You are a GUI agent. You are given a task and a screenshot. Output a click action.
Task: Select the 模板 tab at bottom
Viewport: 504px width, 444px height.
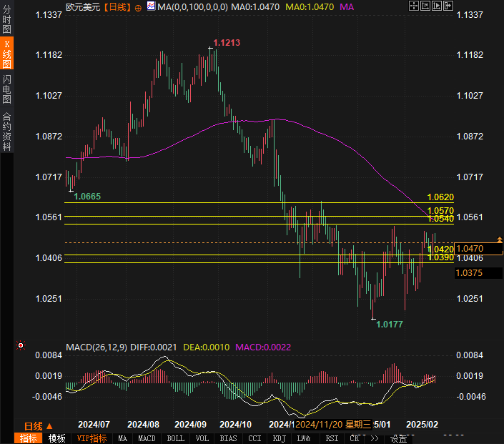click(x=57, y=438)
